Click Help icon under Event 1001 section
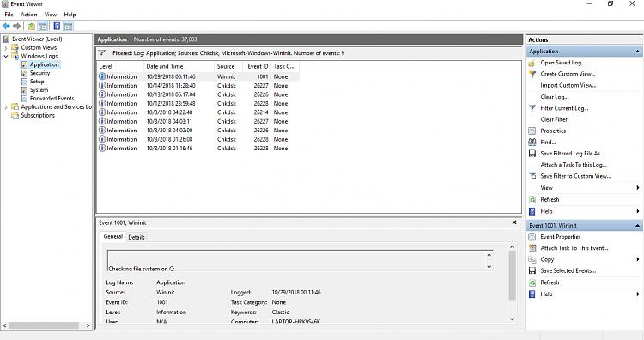Viewport: 644px width, 340px height. point(532,294)
